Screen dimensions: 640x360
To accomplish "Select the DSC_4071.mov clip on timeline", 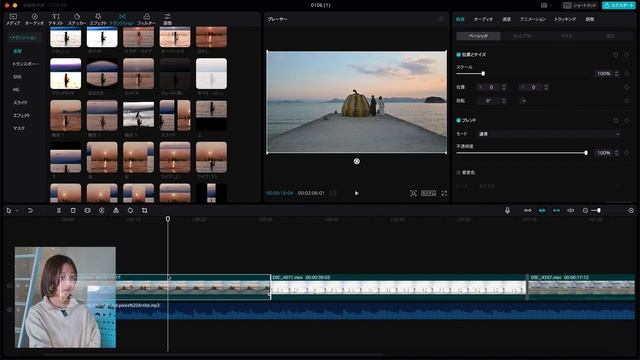I will pyautogui.click(x=398, y=287).
